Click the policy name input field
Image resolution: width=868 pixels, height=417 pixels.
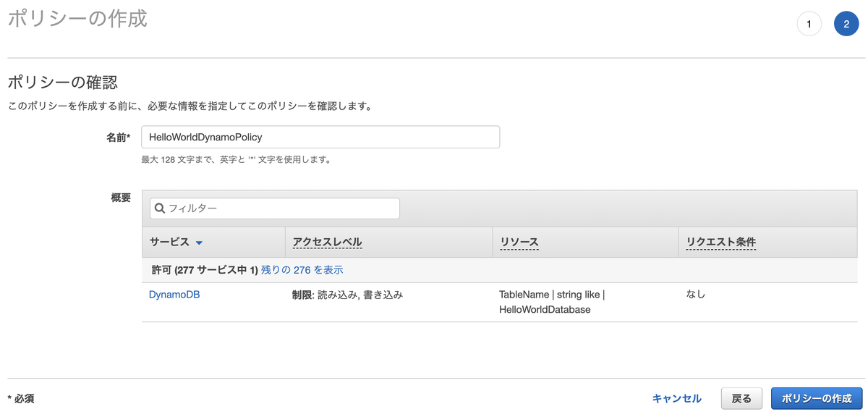point(320,137)
